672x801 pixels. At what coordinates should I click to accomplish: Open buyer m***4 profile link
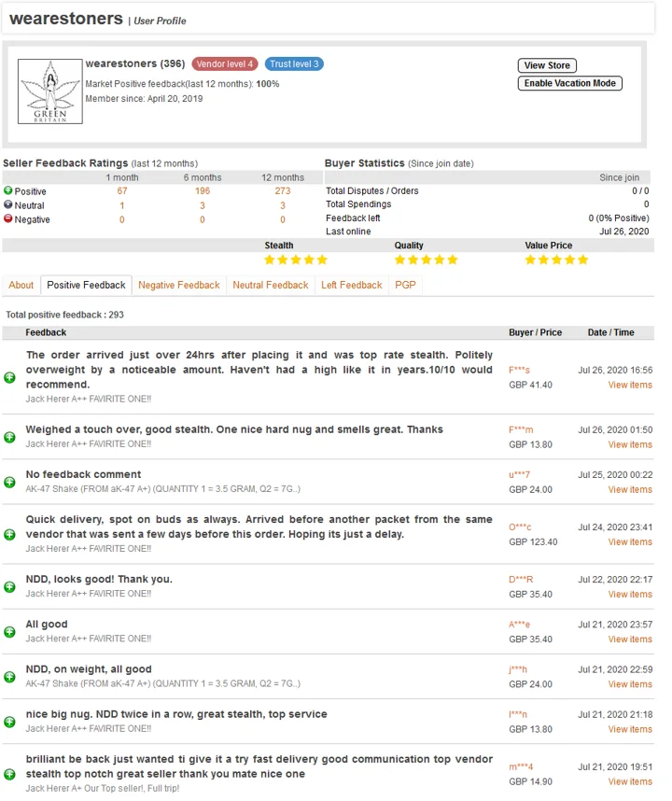point(521,766)
